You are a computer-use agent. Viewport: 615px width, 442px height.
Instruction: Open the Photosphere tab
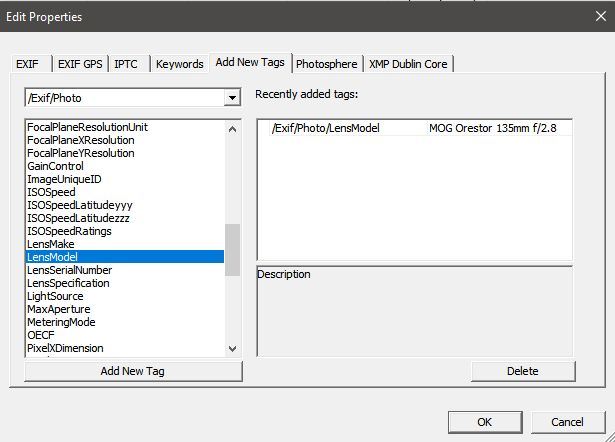pos(326,64)
